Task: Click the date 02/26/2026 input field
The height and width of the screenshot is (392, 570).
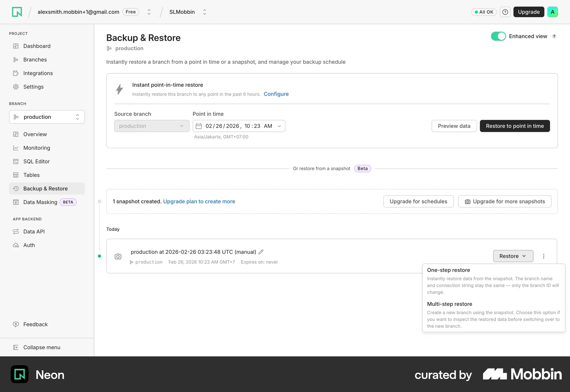Action: (239, 126)
